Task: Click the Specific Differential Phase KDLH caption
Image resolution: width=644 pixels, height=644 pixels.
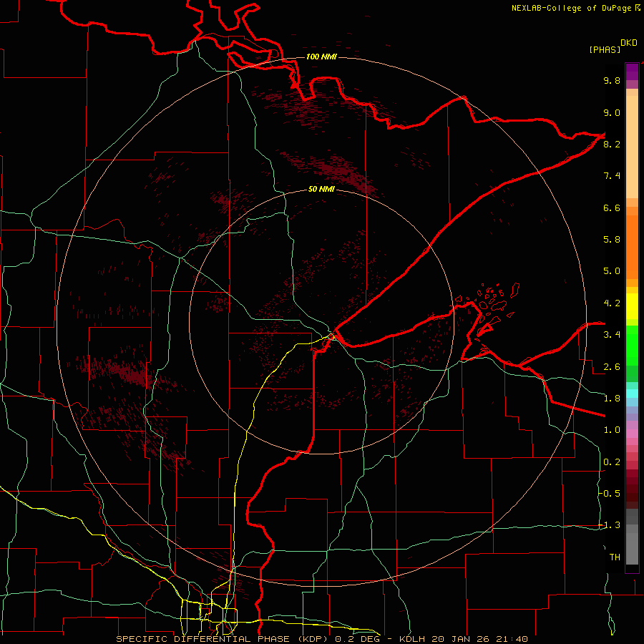Action: 322,639
